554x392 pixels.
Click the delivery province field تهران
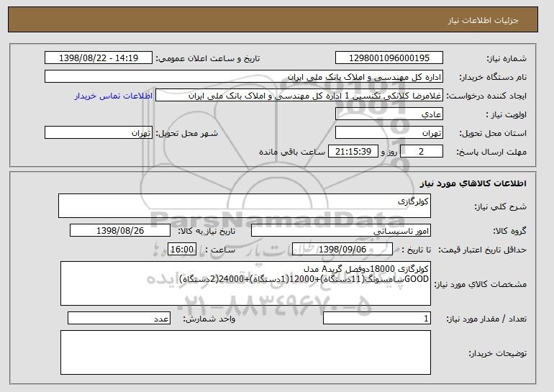pos(389,133)
